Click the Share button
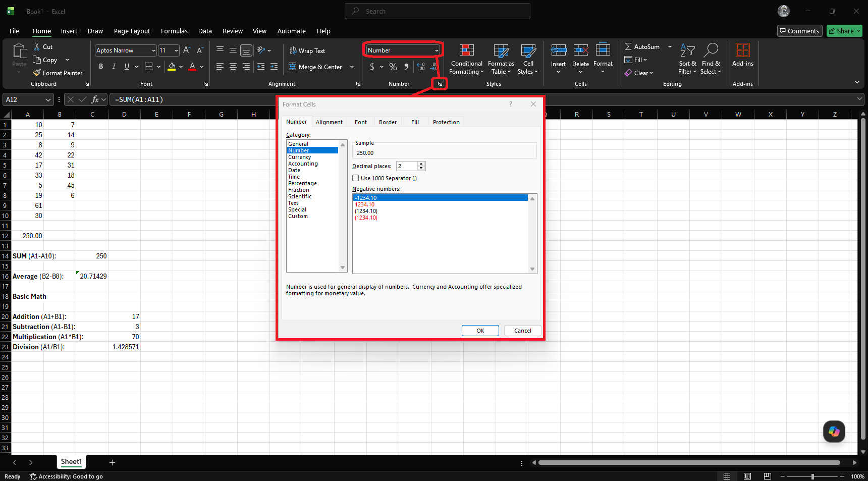 point(844,31)
